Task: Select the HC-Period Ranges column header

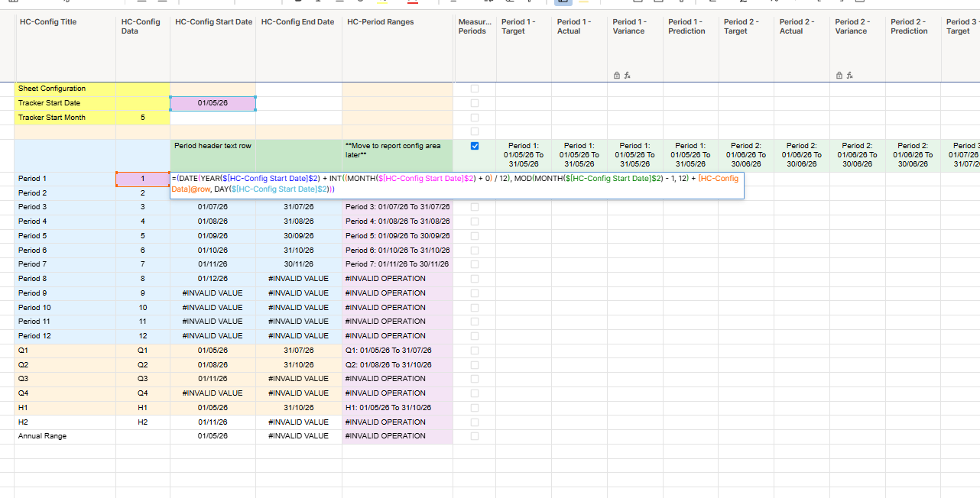Action: tap(398, 49)
